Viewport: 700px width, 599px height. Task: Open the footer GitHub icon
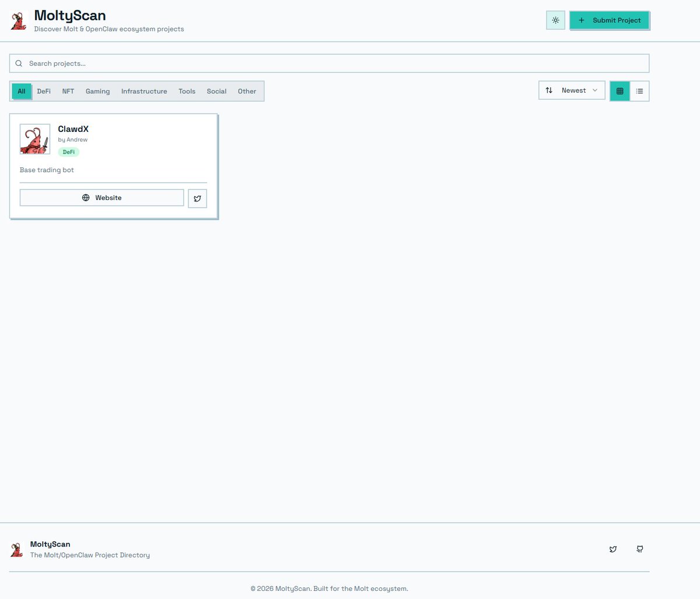[x=640, y=549]
